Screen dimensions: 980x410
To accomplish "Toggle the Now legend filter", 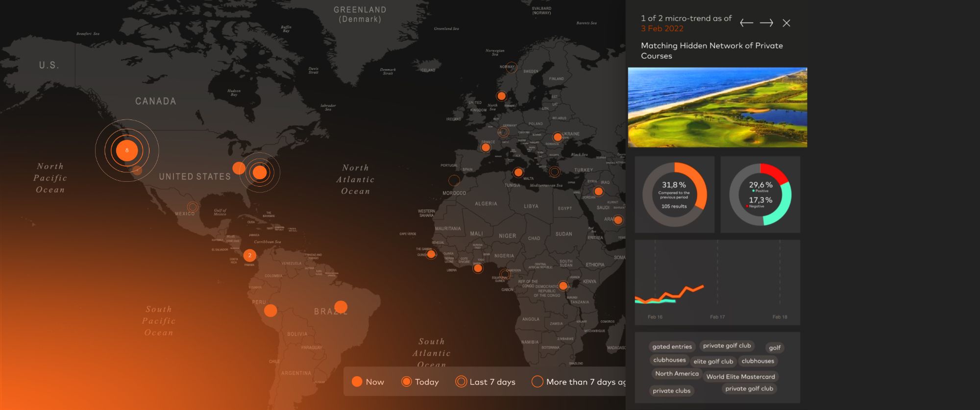I will click(x=367, y=382).
